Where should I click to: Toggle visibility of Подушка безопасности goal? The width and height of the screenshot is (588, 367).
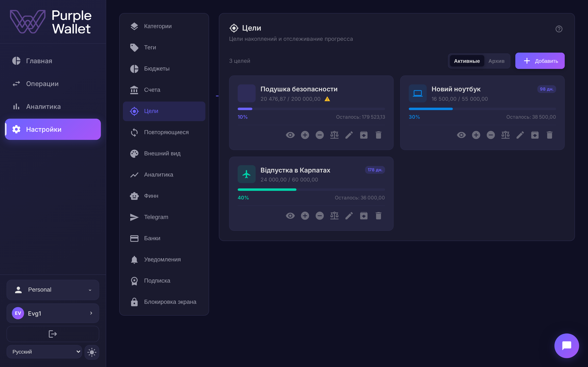click(290, 135)
